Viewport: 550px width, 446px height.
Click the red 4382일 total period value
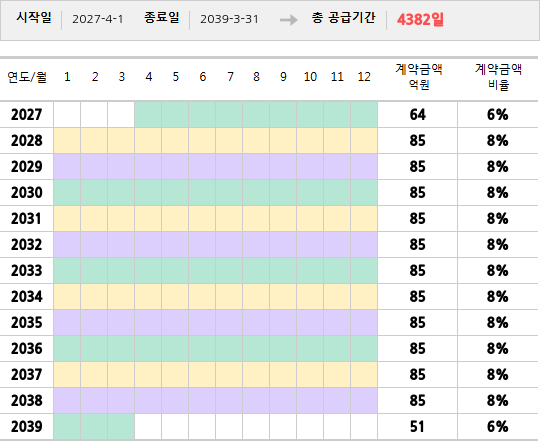pyautogui.click(x=420, y=19)
